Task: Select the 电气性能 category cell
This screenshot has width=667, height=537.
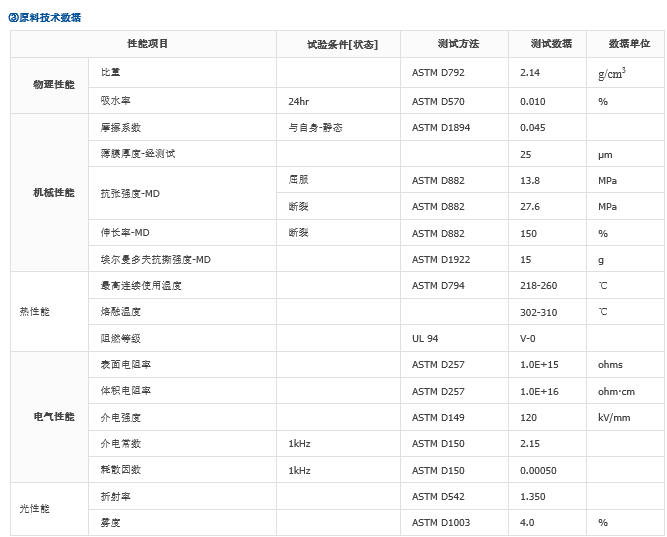Action: coord(53,416)
